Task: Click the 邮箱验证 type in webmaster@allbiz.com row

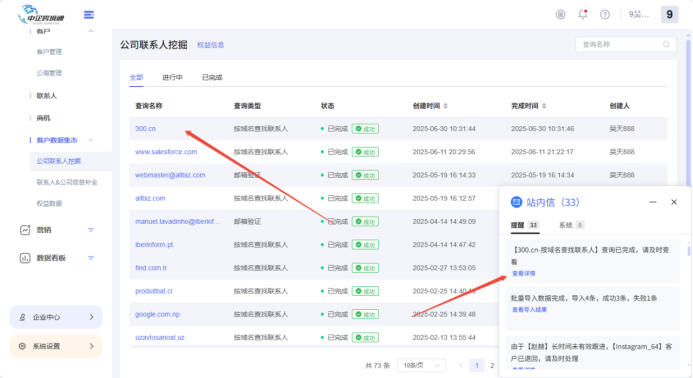Action: [247, 175]
